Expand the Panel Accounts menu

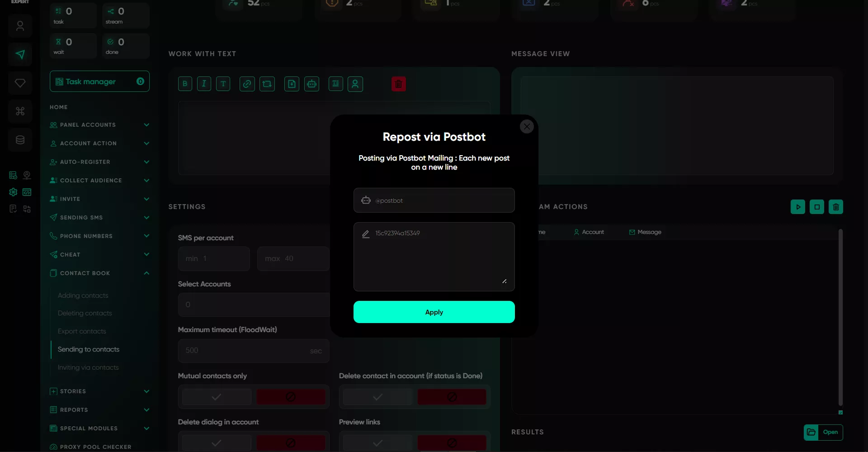[x=99, y=125]
